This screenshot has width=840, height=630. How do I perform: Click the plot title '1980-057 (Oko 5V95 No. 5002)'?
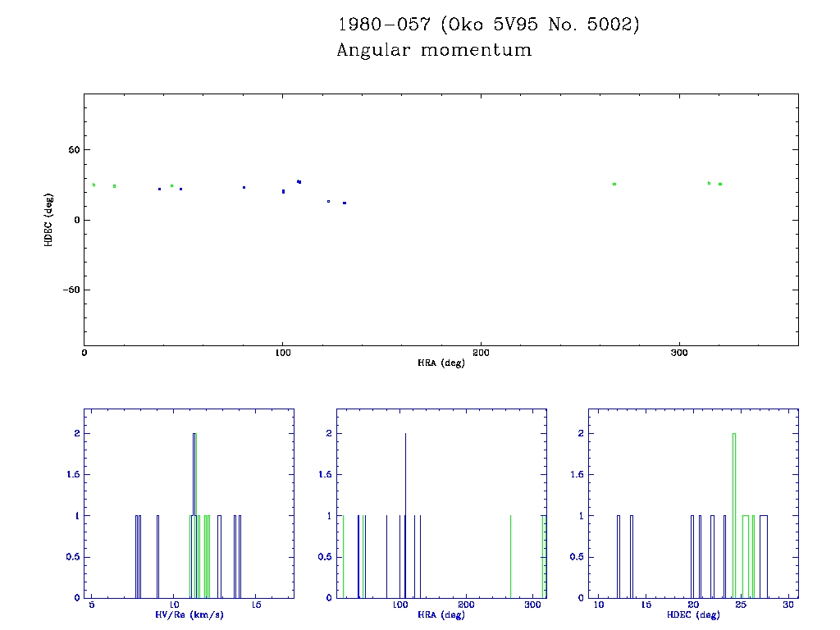point(488,25)
